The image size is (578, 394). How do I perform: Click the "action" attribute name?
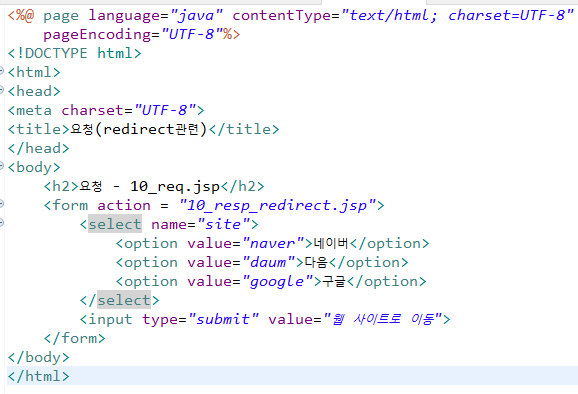[124, 206]
